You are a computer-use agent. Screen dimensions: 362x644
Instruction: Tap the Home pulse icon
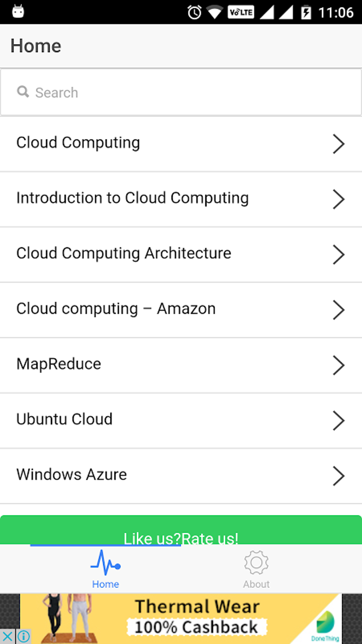[x=105, y=563]
